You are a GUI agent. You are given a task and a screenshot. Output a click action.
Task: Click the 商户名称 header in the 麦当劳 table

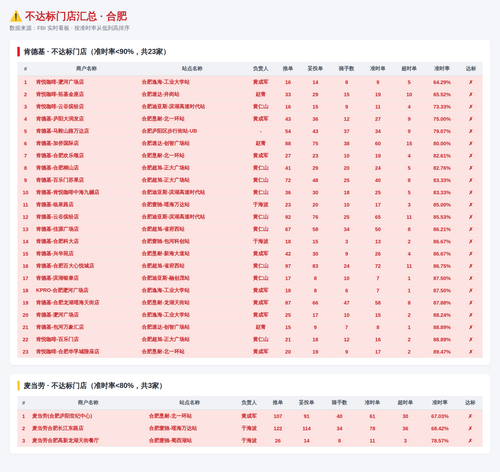coord(88,403)
